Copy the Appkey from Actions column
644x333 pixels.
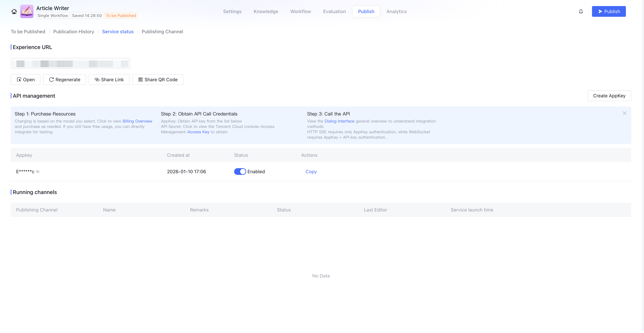point(311,172)
